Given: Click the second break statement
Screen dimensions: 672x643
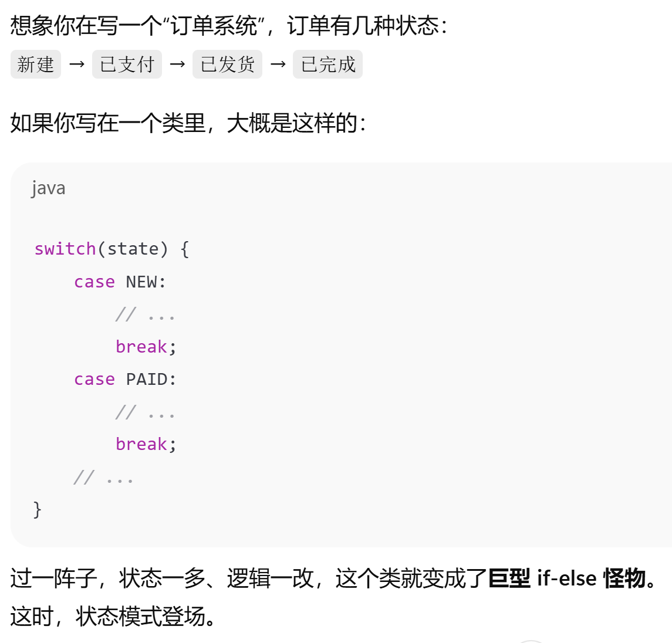Looking at the screenshot, I should coord(142,444).
